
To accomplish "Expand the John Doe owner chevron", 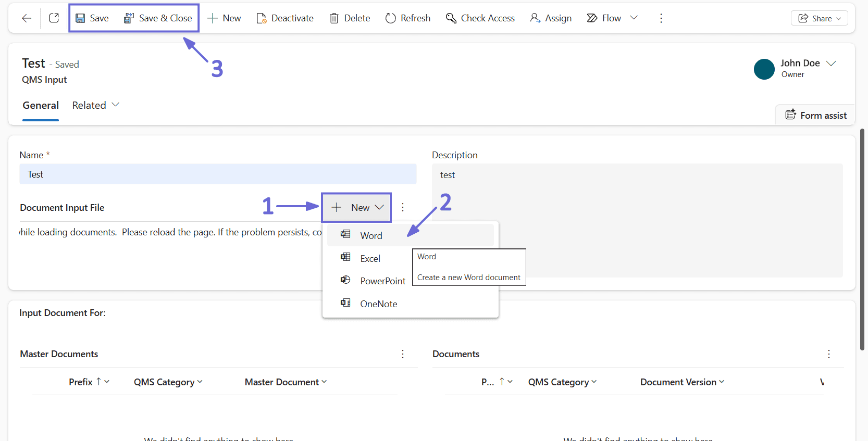I will point(831,63).
